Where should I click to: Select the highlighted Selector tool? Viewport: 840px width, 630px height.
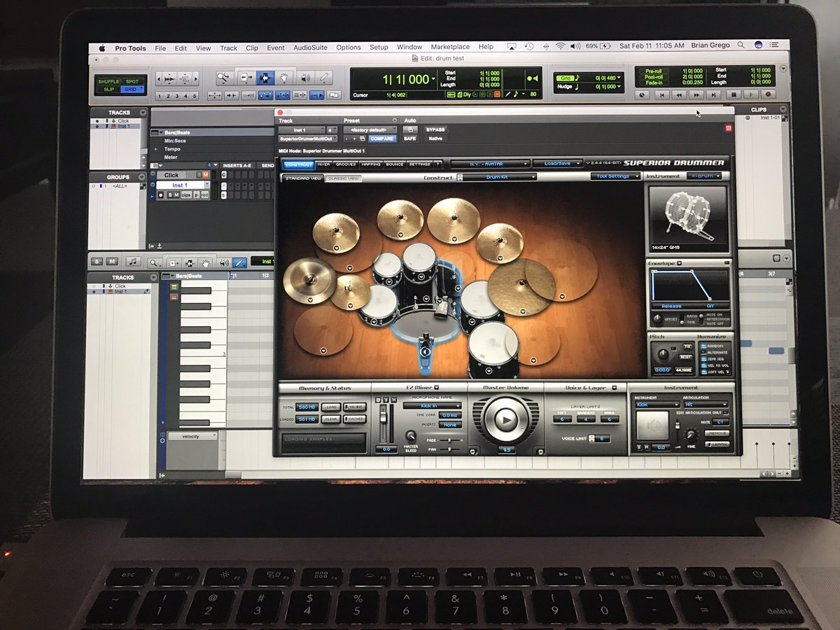[265, 78]
